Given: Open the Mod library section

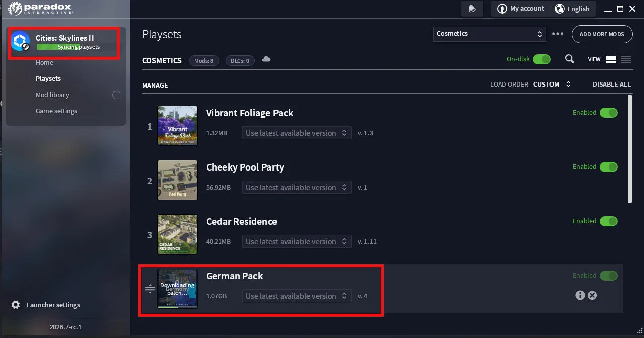Looking at the screenshot, I should pyautogui.click(x=52, y=95).
